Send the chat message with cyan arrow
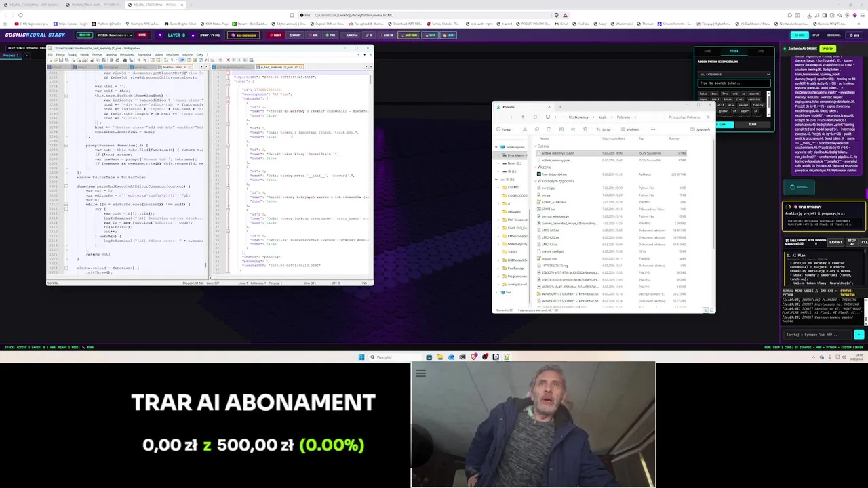This screenshot has width=868, height=488. point(859,335)
